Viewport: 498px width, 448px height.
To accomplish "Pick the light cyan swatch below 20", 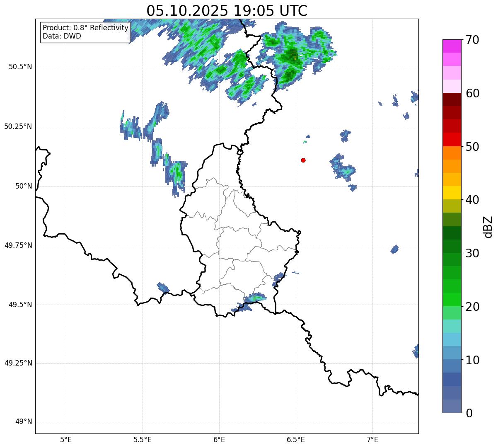I will point(452,326).
